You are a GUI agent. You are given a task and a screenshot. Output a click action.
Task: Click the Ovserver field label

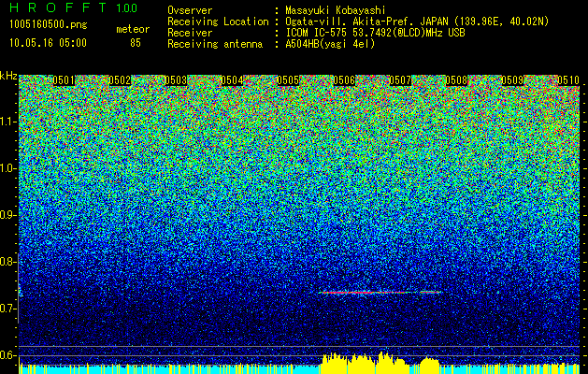coord(190,10)
